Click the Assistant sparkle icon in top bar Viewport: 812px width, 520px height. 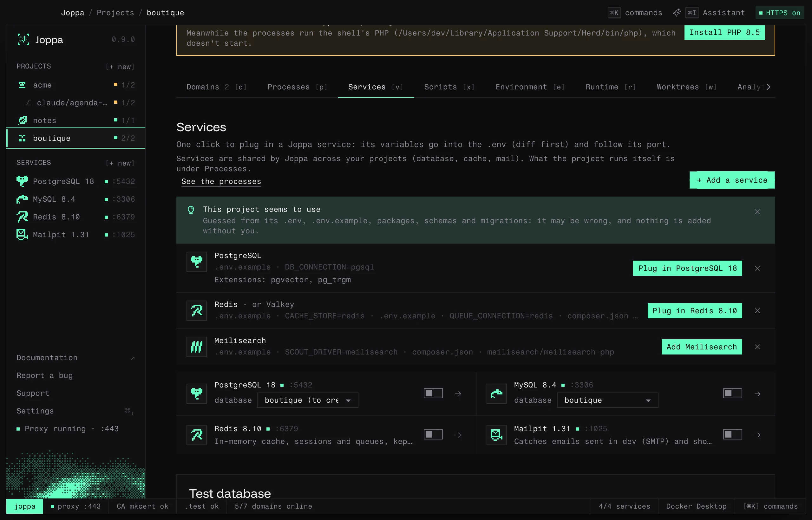[x=677, y=13]
